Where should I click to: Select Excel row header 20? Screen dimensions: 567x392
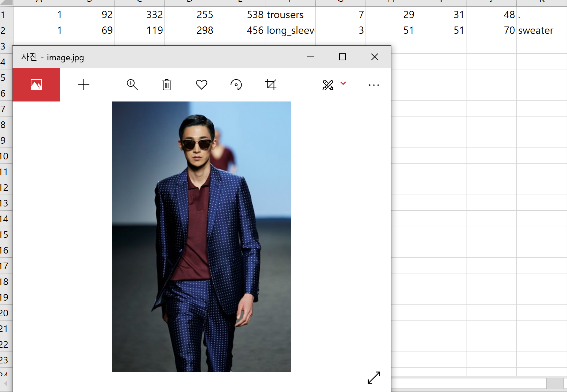(6, 313)
